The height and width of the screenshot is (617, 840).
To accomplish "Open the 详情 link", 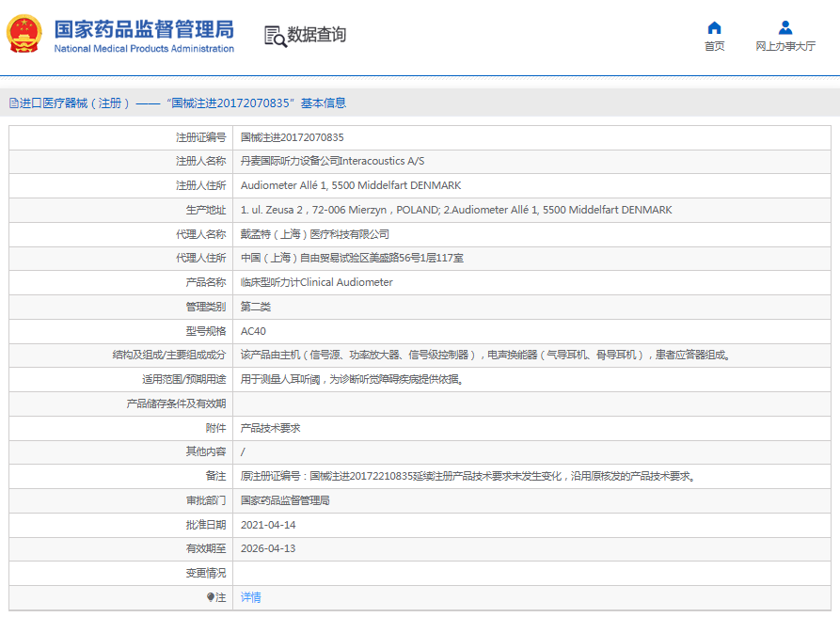I will click(251, 597).
